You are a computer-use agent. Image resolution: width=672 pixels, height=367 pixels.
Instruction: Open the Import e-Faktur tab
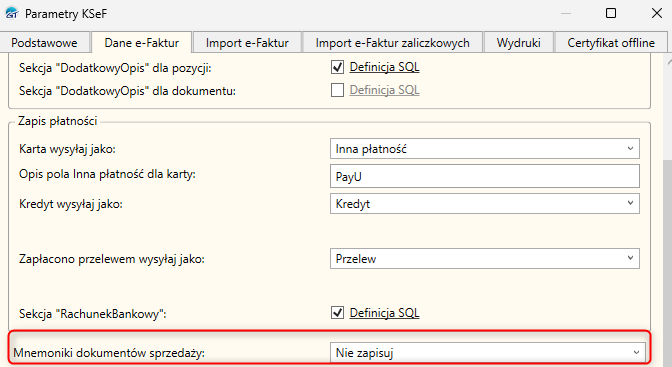click(247, 43)
